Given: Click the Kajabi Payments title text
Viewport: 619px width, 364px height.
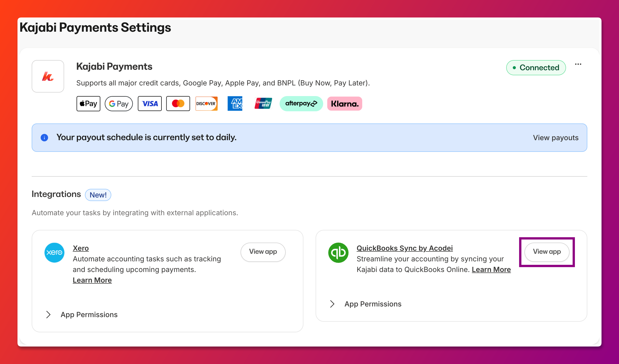Looking at the screenshot, I should 114,66.
